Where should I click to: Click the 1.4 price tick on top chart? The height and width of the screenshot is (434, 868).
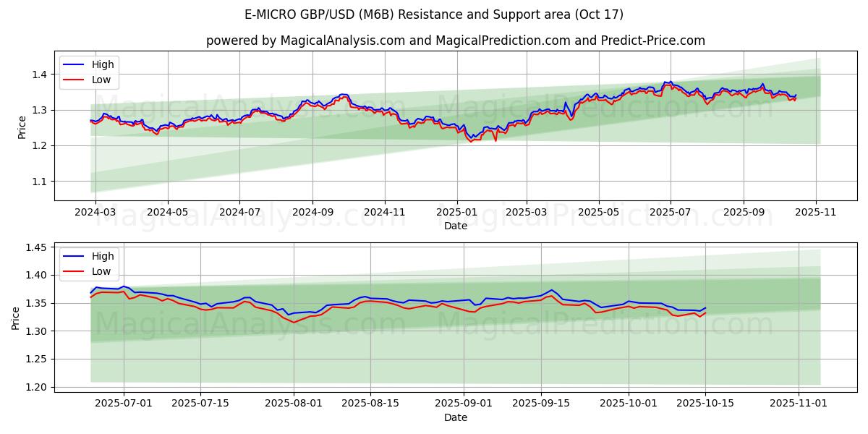[x=38, y=75]
